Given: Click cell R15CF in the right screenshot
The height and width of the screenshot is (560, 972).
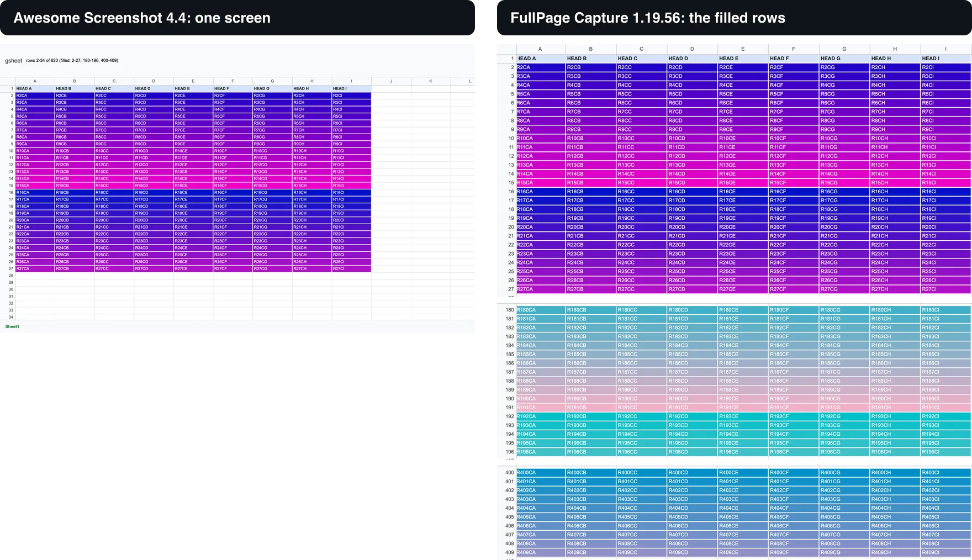Looking at the screenshot, I should (x=794, y=183).
